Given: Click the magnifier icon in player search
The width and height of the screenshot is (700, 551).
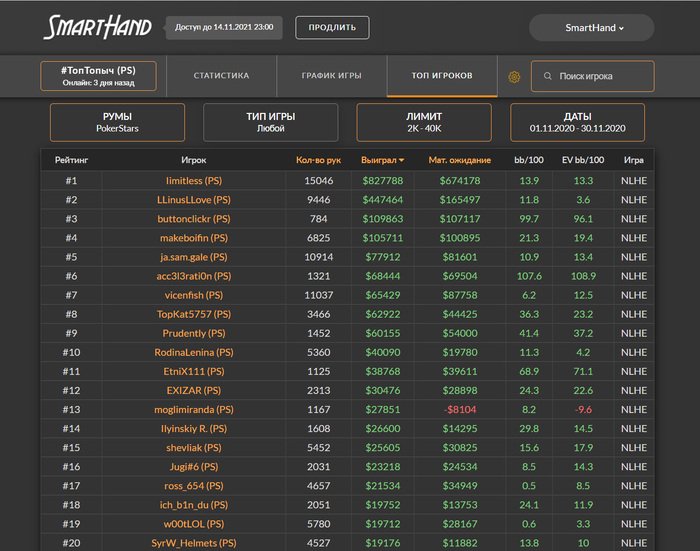Looking at the screenshot, I should coord(547,76).
